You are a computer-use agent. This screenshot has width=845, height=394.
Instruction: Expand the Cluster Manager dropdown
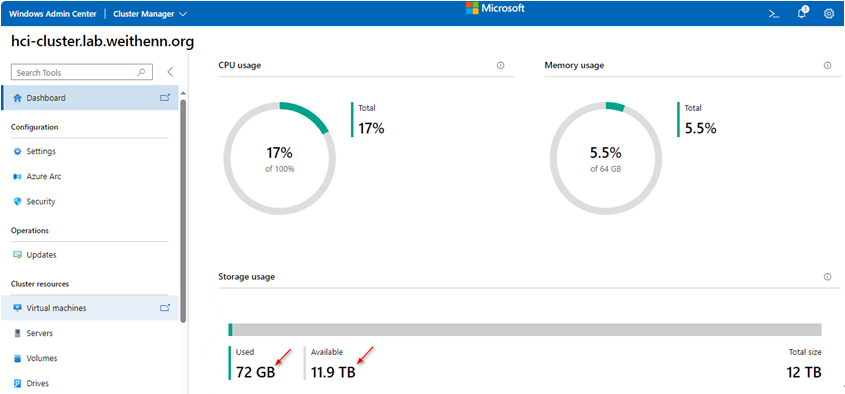click(150, 14)
